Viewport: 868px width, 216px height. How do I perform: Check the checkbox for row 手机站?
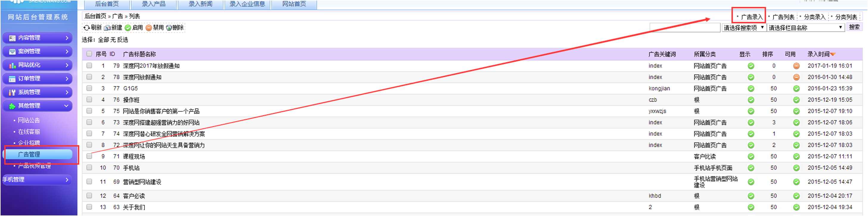(x=89, y=168)
